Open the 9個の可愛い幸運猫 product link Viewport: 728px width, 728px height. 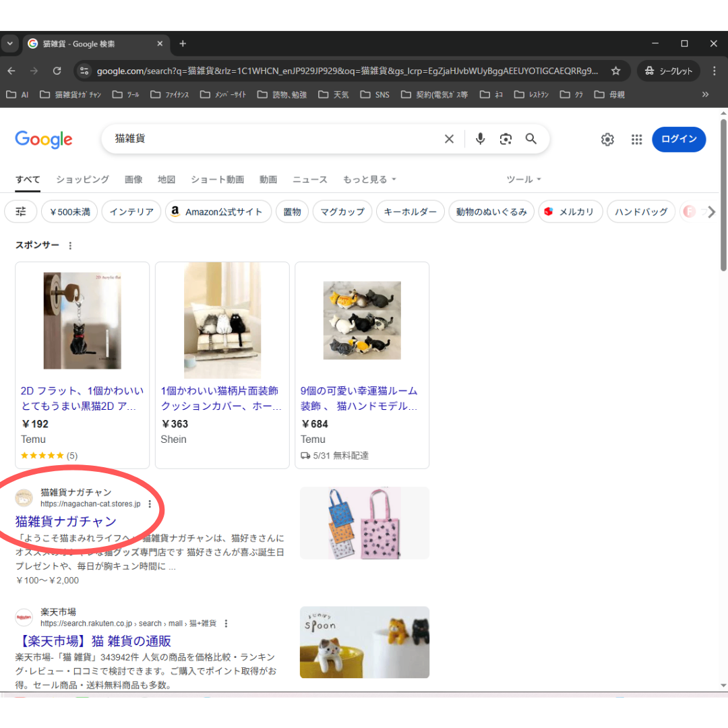point(359,398)
